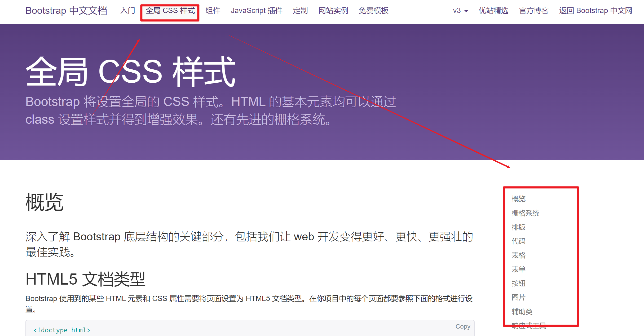Jump to 表格 in the sidebar
The height and width of the screenshot is (336, 644).
point(518,255)
